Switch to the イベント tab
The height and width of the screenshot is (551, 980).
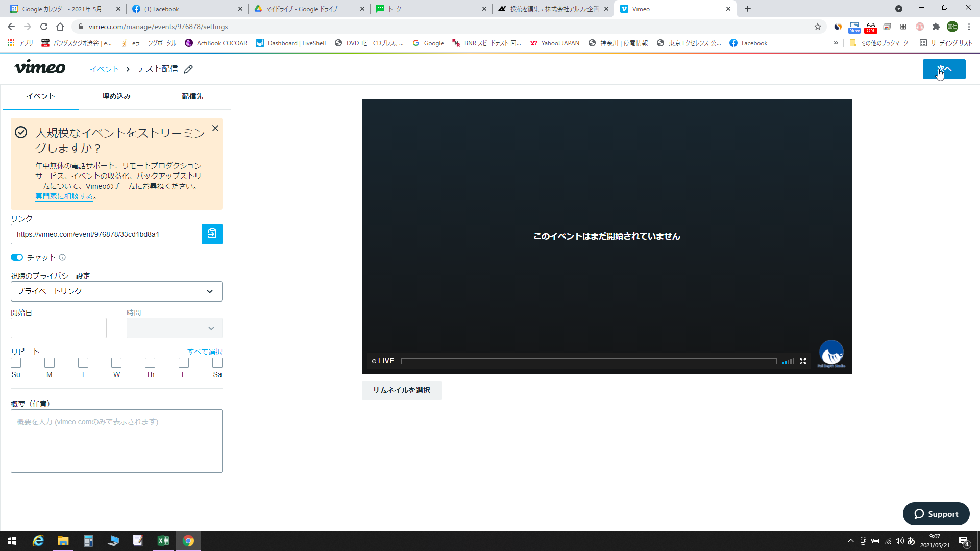point(41,96)
